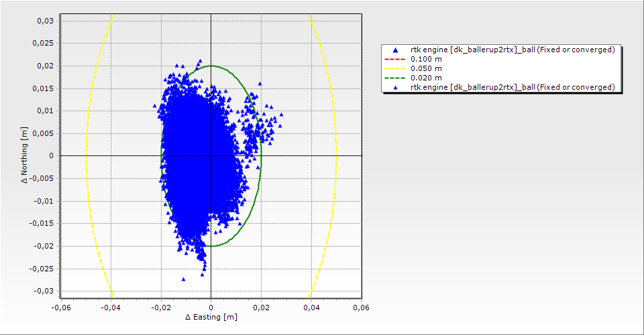Click the -0,015 northing axis tick label
The width and height of the screenshot is (644, 335).
pyautogui.click(x=42, y=224)
